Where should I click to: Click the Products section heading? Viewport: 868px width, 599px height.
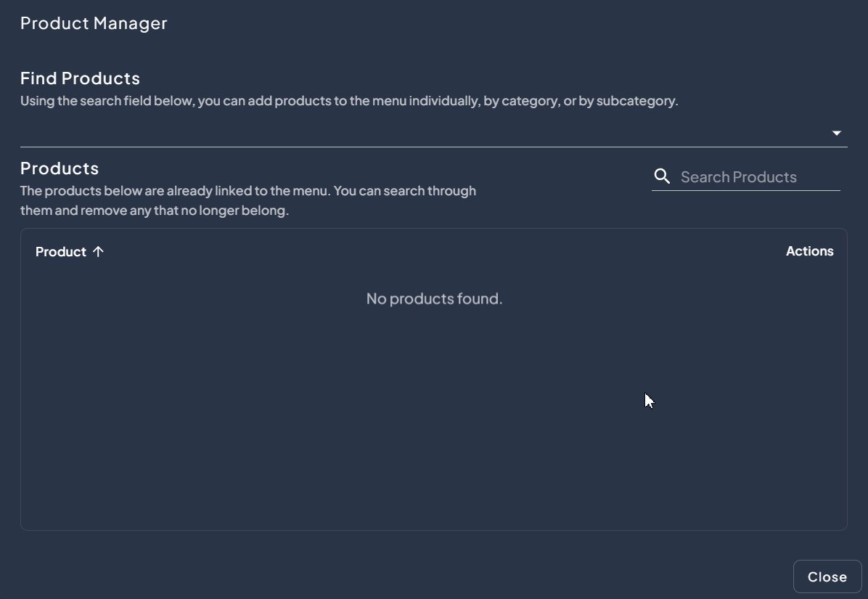point(60,168)
